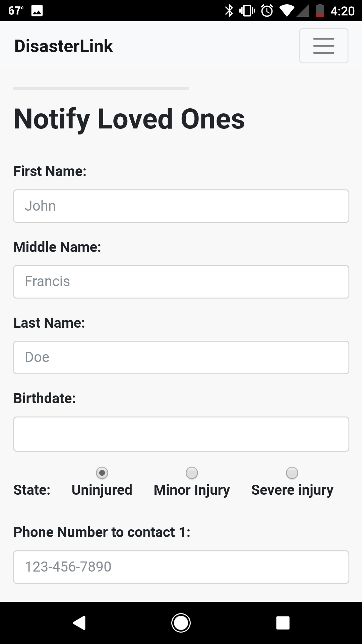Select the Severe injury radio button
362x644 pixels.
[x=292, y=473]
